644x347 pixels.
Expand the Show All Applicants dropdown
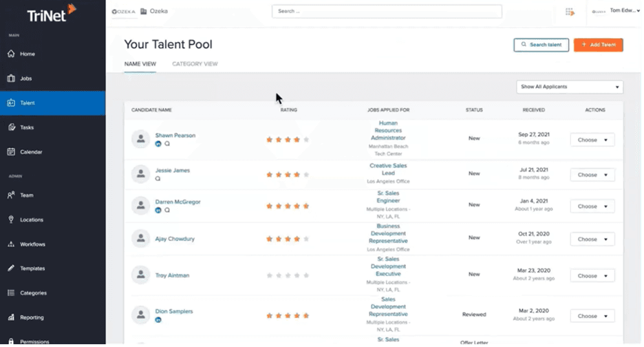pyautogui.click(x=570, y=87)
